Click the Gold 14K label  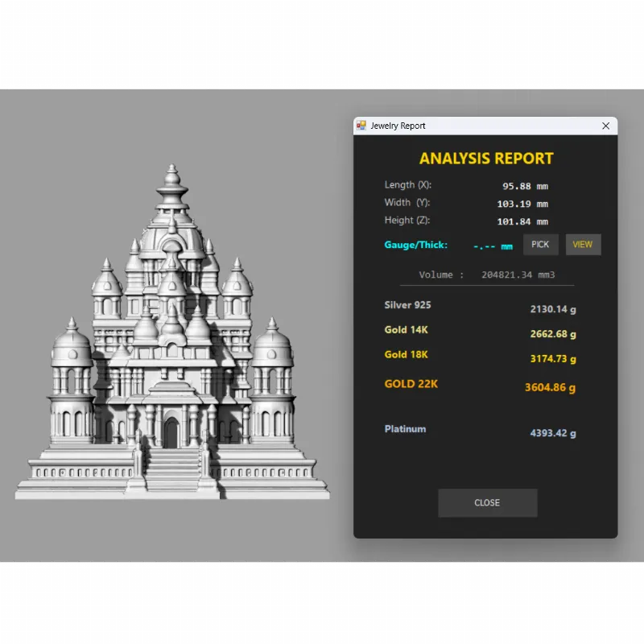[x=407, y=330]
